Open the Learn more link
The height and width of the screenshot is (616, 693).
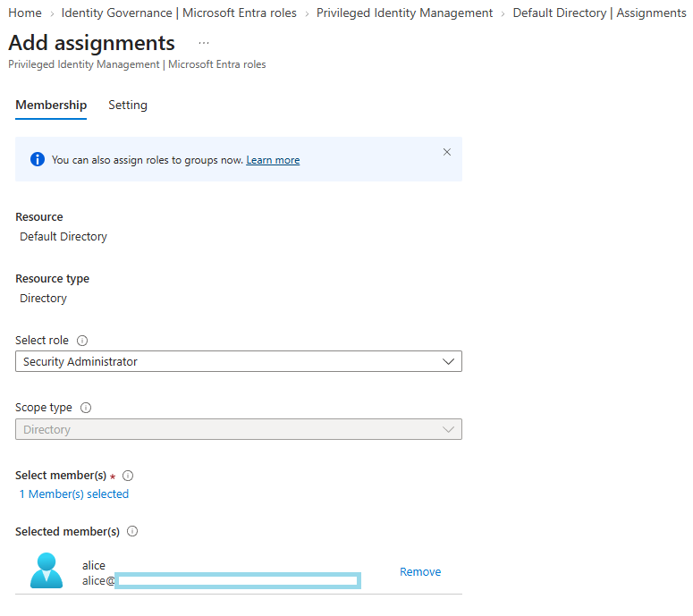[273, 160]
